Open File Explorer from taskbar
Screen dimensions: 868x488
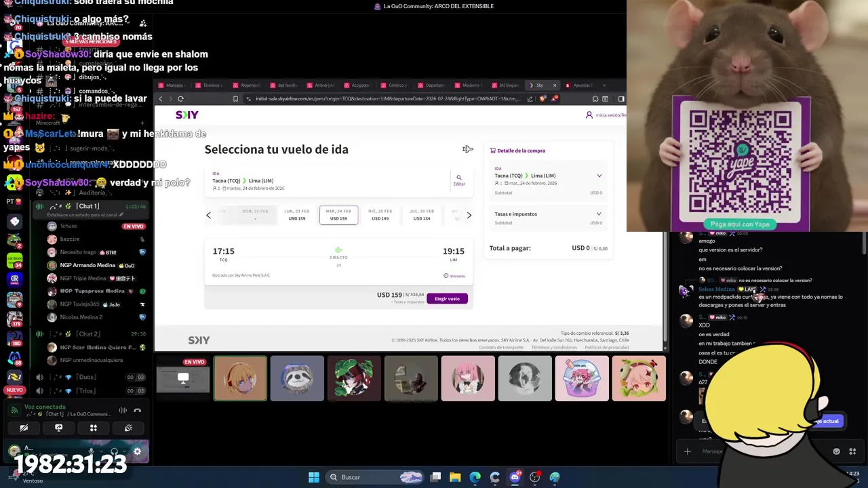(455, 477)
